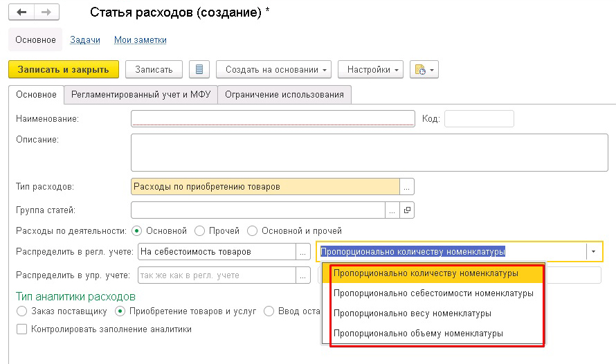Choose Пропорционально весу номенклатуры
This screenshot has height=364, width=616.
click(x=433, y=313)
